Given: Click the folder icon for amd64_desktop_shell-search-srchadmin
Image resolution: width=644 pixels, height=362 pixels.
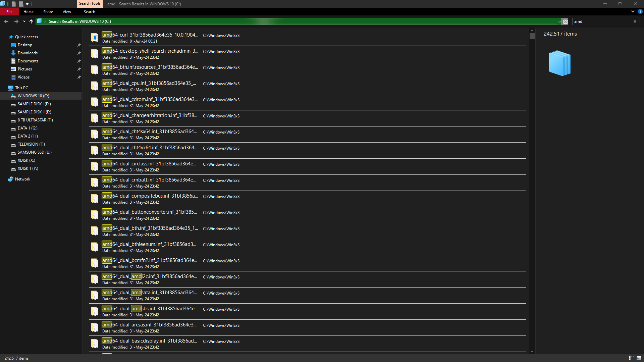Looking at the screenshot, I should (95, 54).
